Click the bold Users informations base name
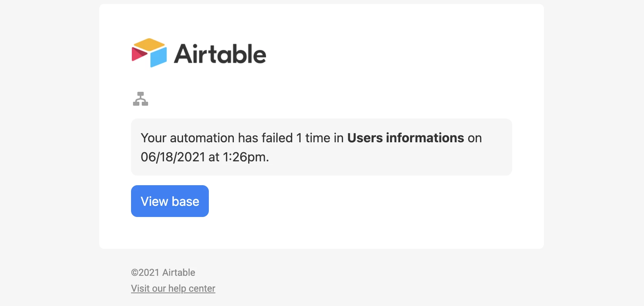Screen dimensions: 644x306 pyautogui.click(x=406, y=138)
